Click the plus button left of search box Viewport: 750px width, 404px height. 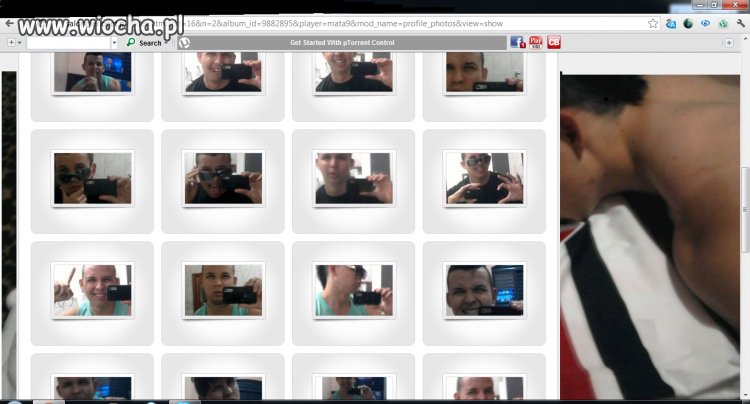point(11,43)
